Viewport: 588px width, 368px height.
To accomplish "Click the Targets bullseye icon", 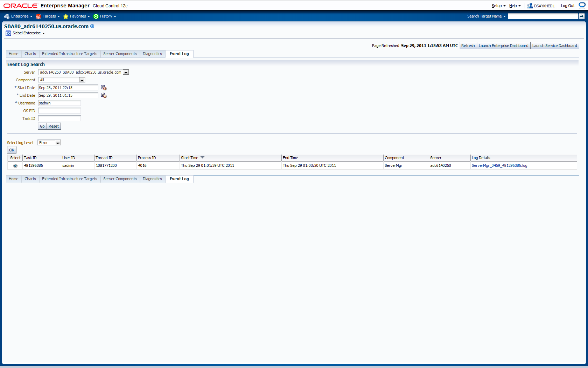I will point(38,16).
